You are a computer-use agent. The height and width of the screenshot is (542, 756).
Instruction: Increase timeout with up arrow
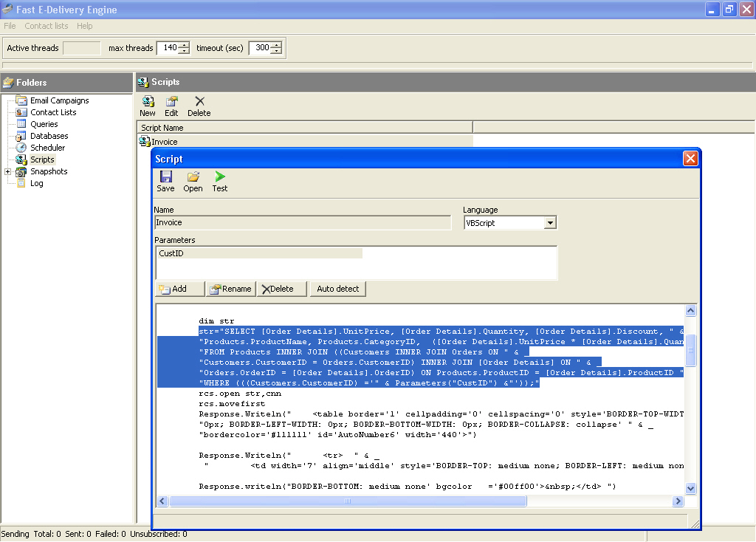276,45
